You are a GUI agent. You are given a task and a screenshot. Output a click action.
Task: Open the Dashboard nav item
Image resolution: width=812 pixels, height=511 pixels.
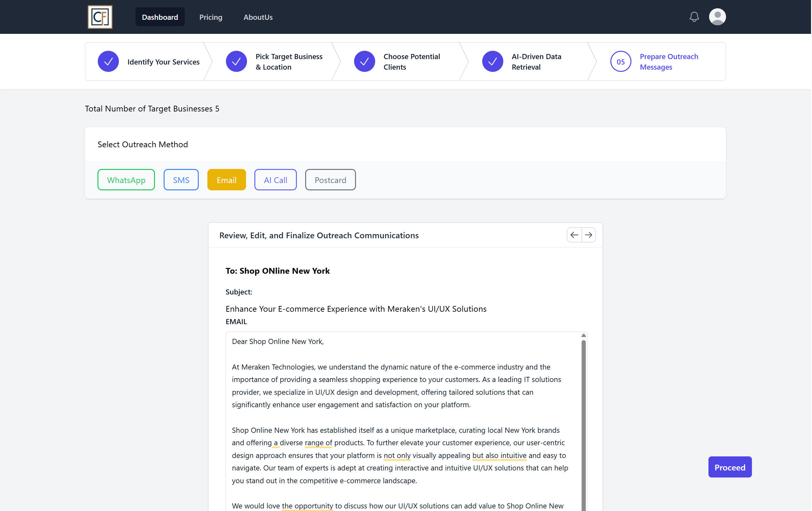(160, 17)
